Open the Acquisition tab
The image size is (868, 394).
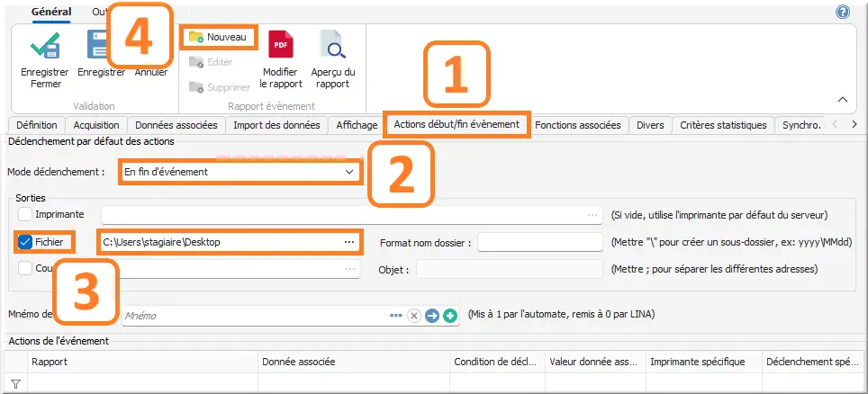96,125
